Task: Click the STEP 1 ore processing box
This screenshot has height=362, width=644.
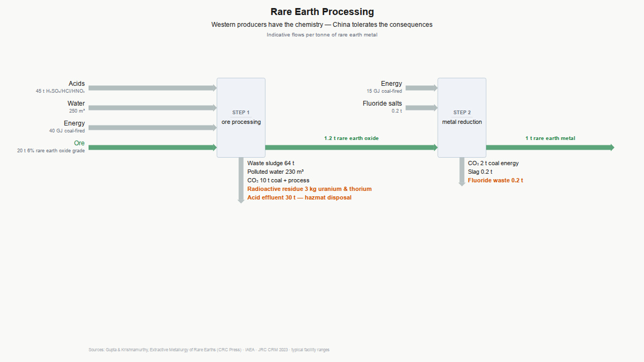Action: (x=241, y=117)
